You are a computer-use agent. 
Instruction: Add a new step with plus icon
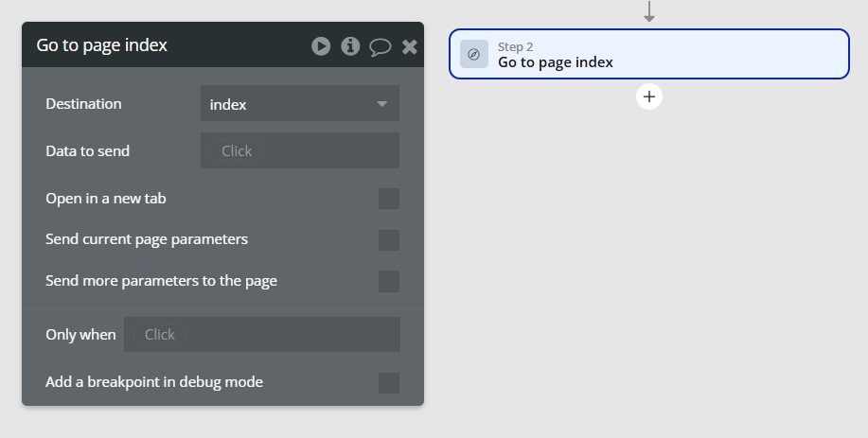649,96
